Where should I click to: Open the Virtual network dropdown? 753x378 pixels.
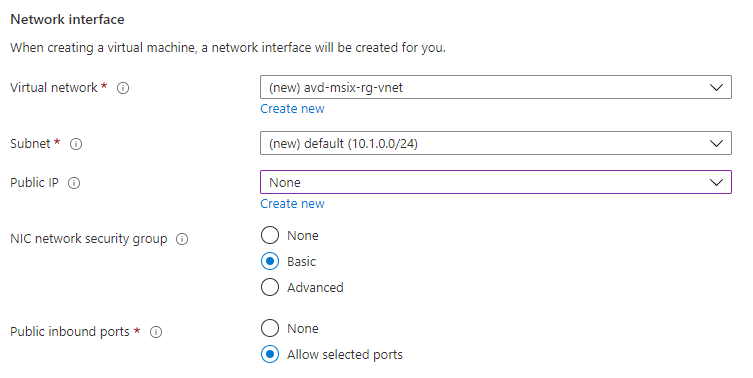pyautogui.click(x=496, y=87)
